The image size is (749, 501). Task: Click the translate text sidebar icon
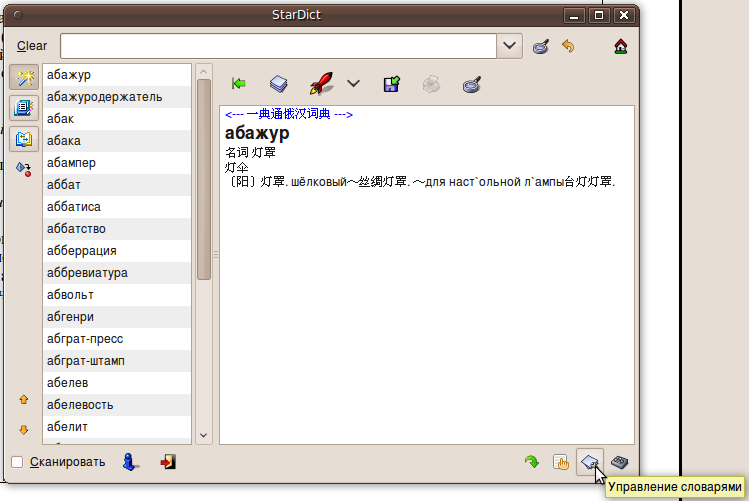click(x=24, y=139)
